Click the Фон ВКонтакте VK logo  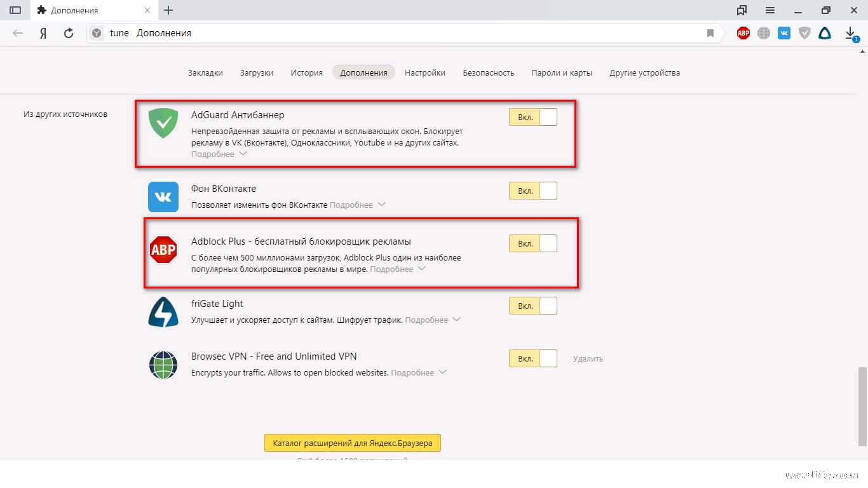click(163, 197)
